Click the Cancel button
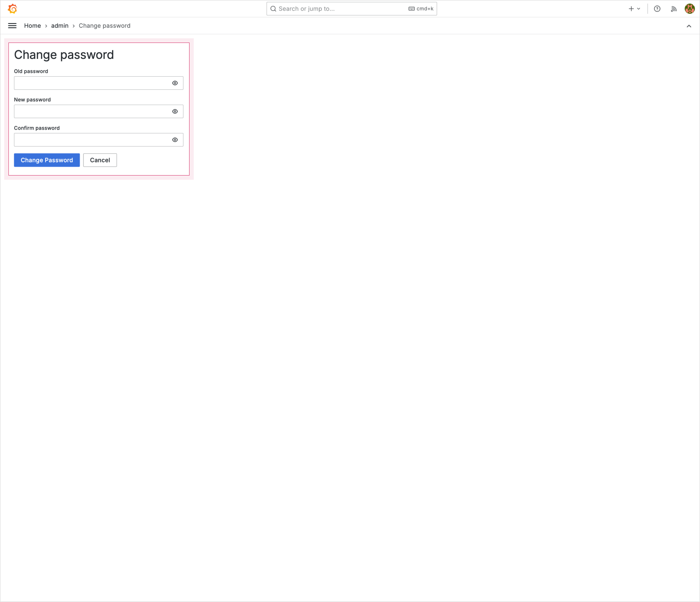The height and width of the screenshot is (602, 700). (100, 160)
